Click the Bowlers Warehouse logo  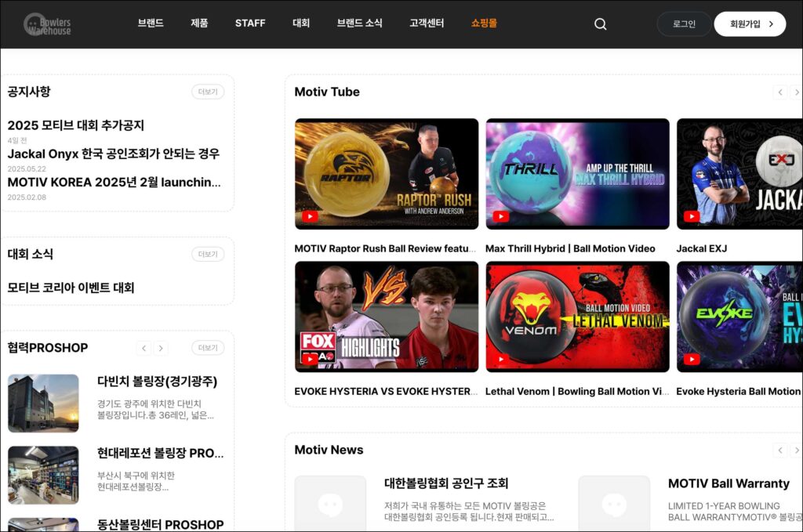47,24
